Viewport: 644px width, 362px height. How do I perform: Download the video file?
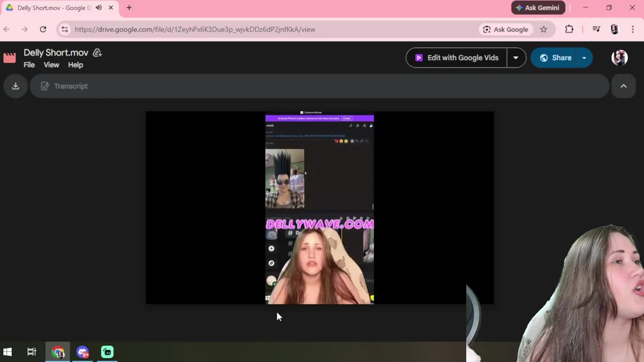(16, 86)
